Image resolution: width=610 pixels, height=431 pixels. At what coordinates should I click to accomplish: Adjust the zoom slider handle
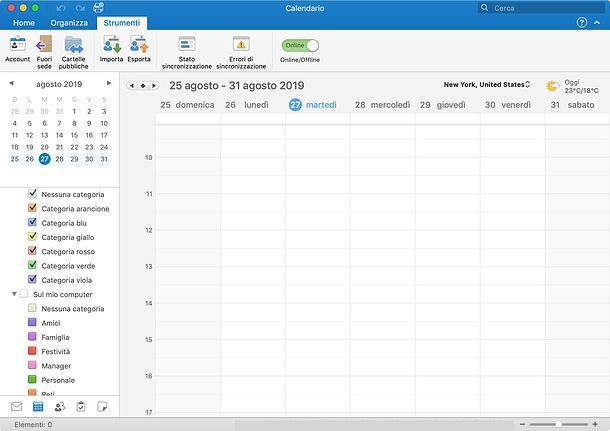(558, 424)
